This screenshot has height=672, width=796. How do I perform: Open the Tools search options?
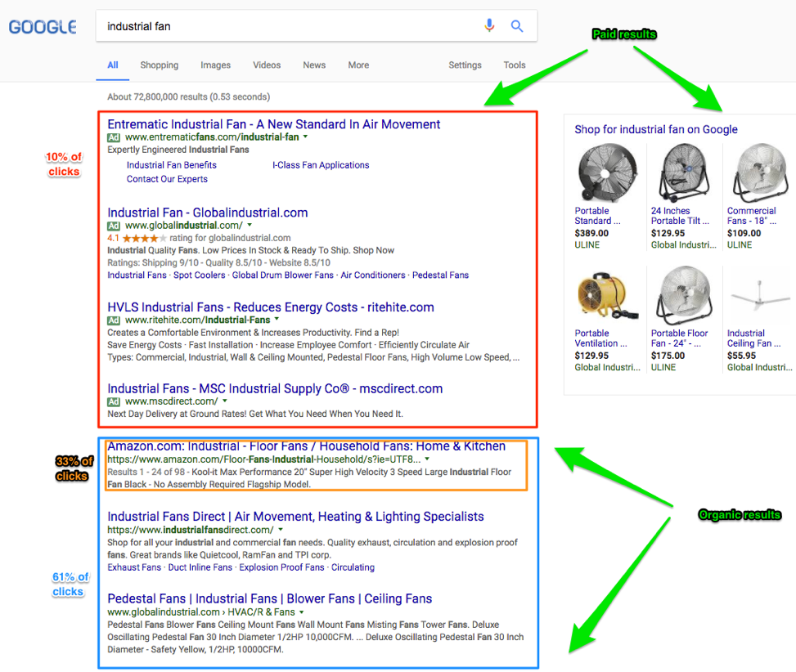[x=515, y=65]
